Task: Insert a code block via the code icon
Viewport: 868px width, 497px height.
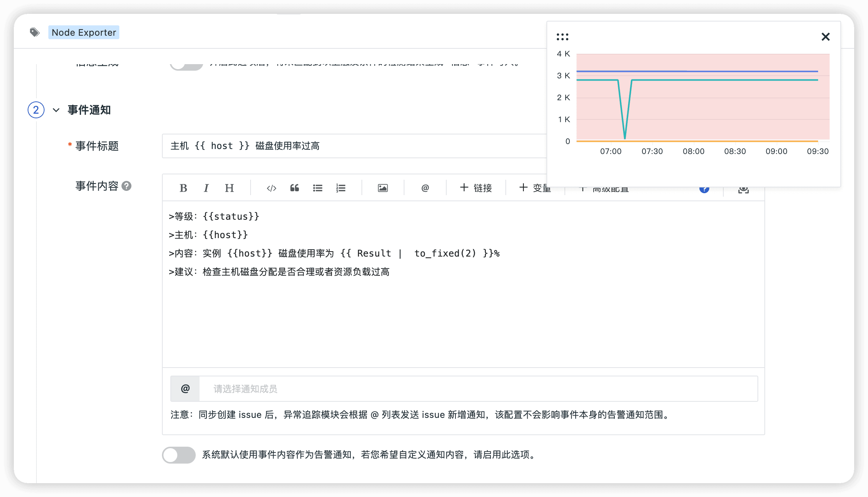Action: click(271, 188)
